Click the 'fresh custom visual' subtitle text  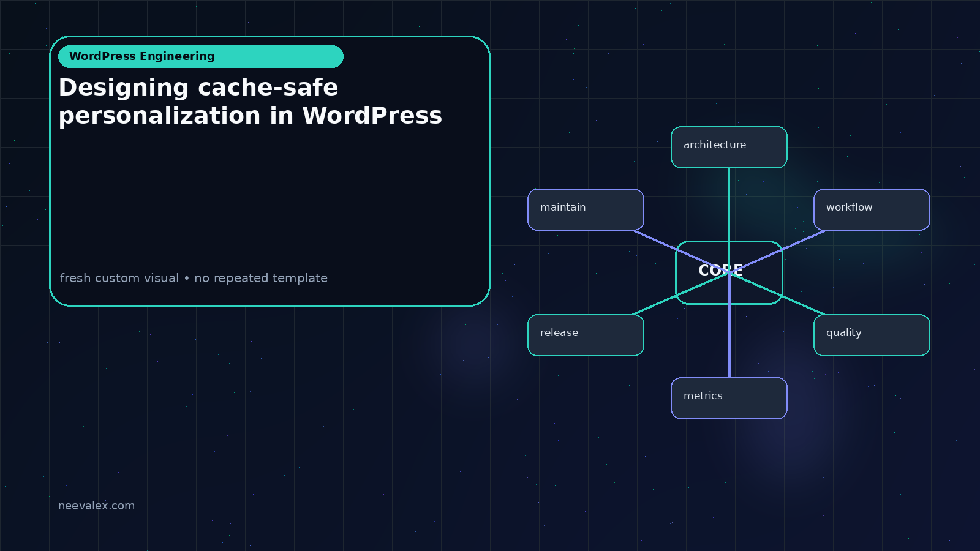[x=194, y=278]
